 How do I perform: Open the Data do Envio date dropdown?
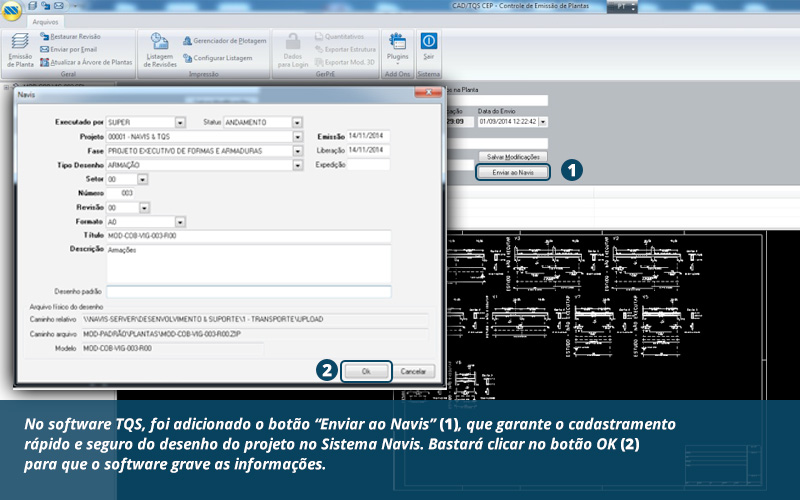point(542,122)
